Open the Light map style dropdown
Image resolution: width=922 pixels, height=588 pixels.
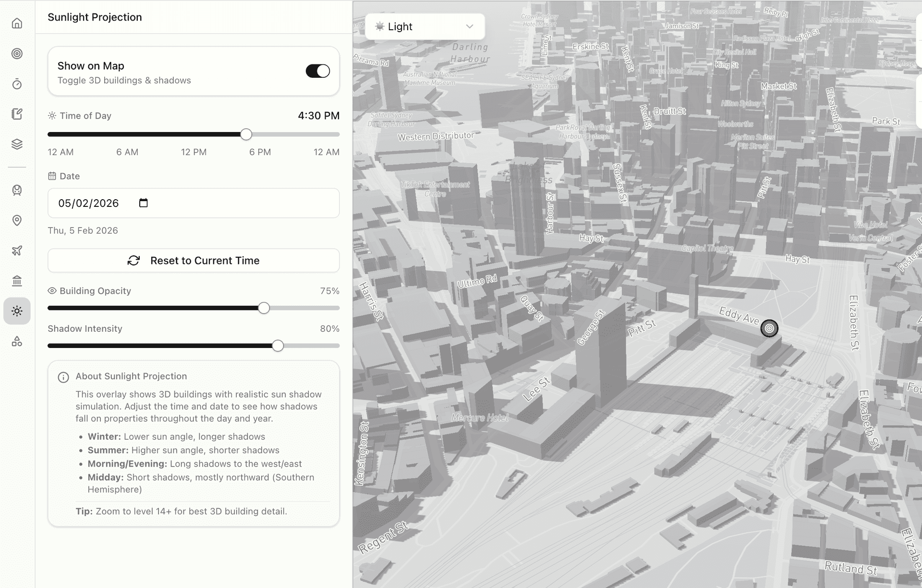pyautogui.click(x=425, y=27)
